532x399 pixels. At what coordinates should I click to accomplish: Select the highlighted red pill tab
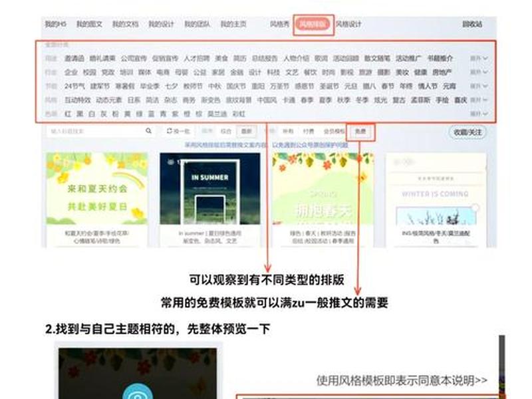[313, 25]
